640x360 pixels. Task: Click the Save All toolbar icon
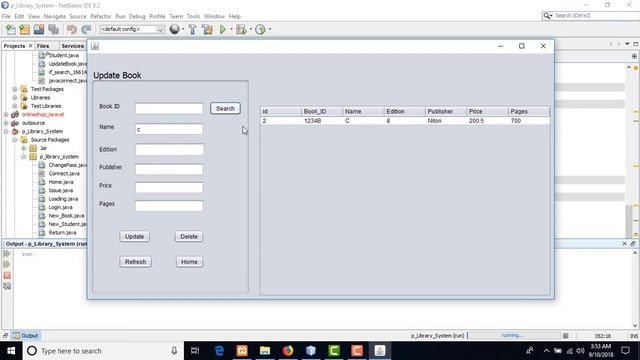53,29
